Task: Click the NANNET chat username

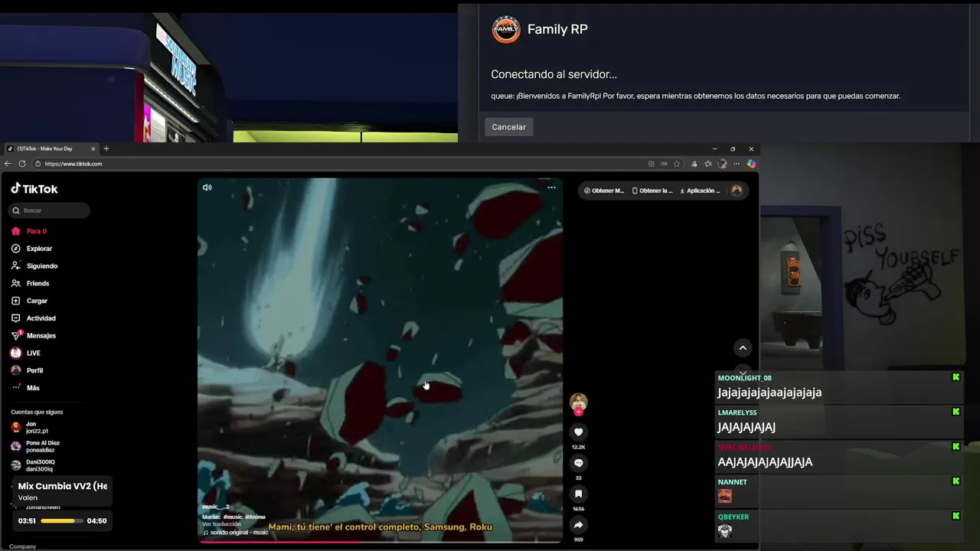Action: tap(732, 482)
